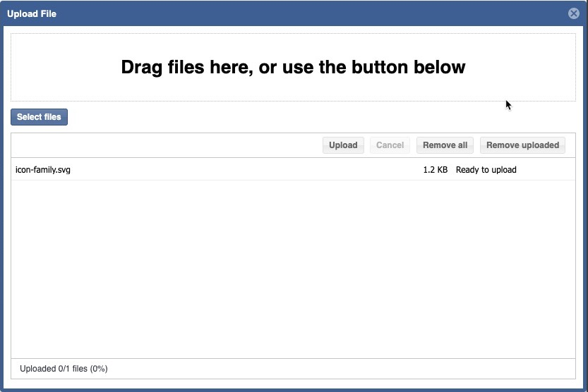The width and height of the screenshot is (588, 392).
Task: Click footer bar right of upload progress text
Action: click(x=353, y=368)
